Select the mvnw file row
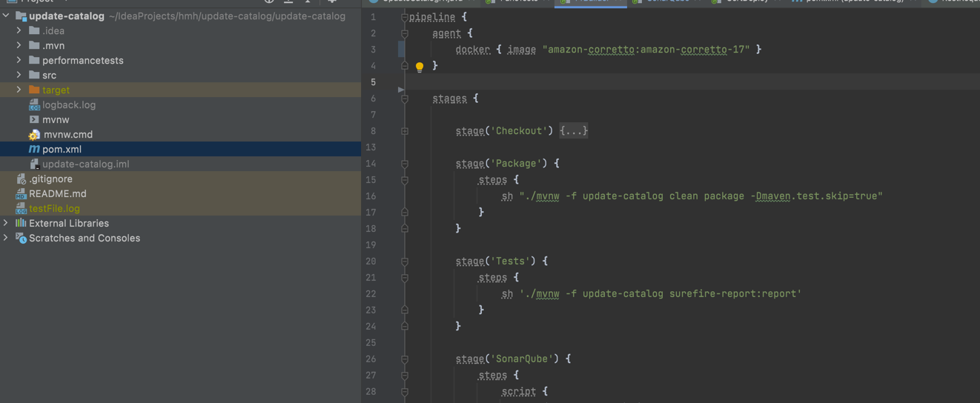This screenshot has width=980, height=403. [180, 119]
